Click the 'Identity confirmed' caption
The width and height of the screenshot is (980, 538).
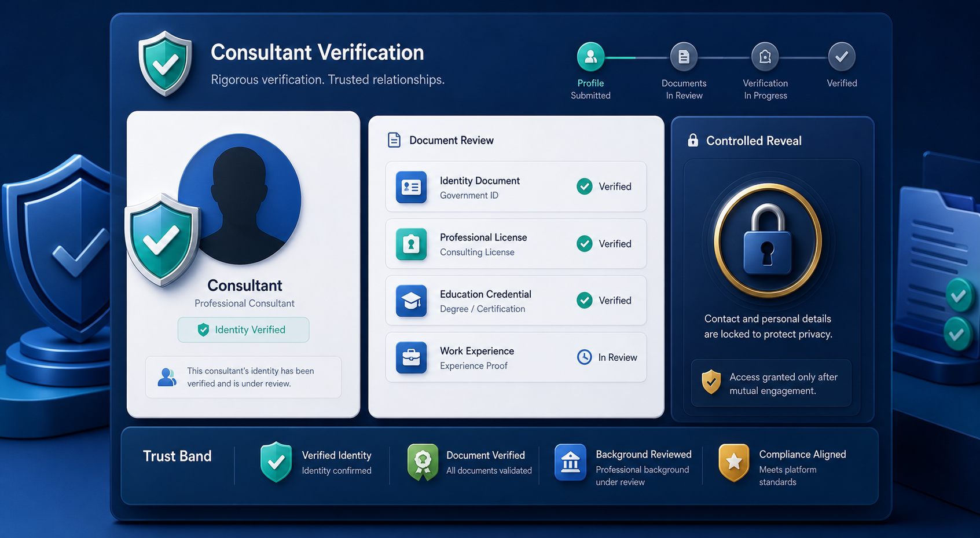(336, 471)
